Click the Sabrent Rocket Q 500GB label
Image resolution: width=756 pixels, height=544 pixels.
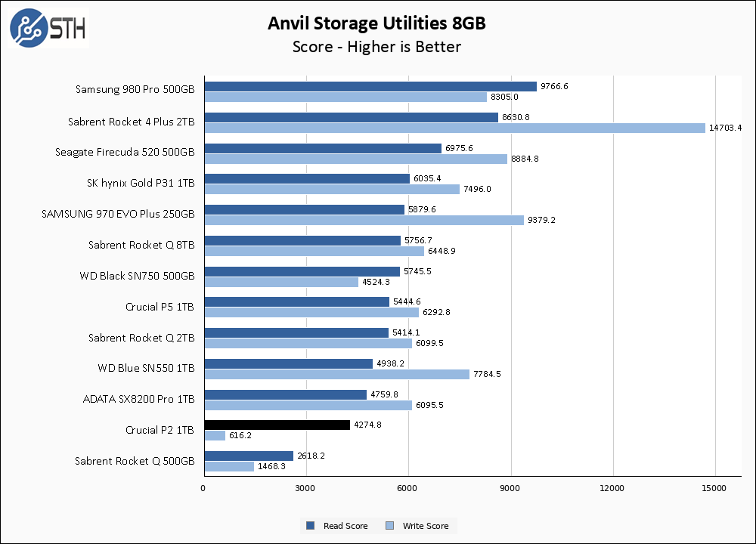pos(135,461)
